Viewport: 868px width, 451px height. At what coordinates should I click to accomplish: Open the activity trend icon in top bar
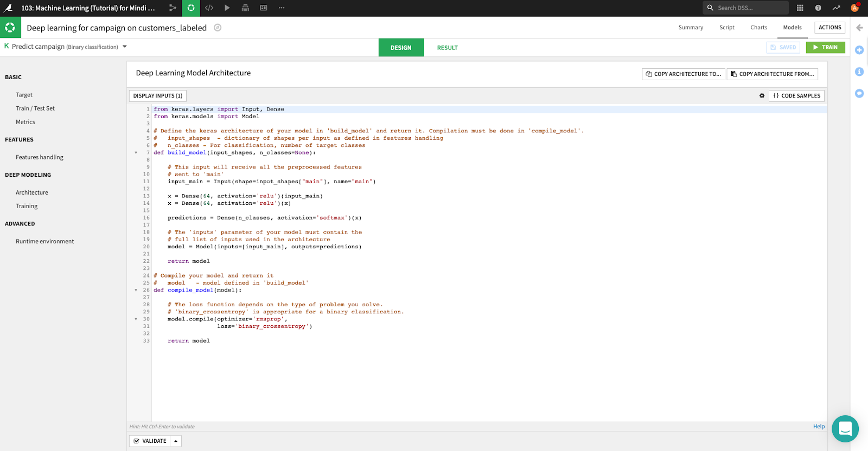coord(836,8)
